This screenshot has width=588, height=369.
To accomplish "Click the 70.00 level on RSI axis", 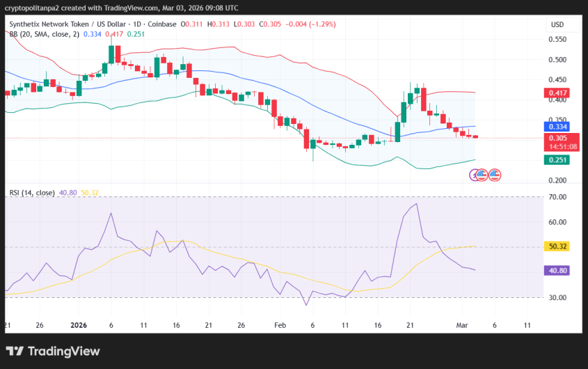I will 558,197.
